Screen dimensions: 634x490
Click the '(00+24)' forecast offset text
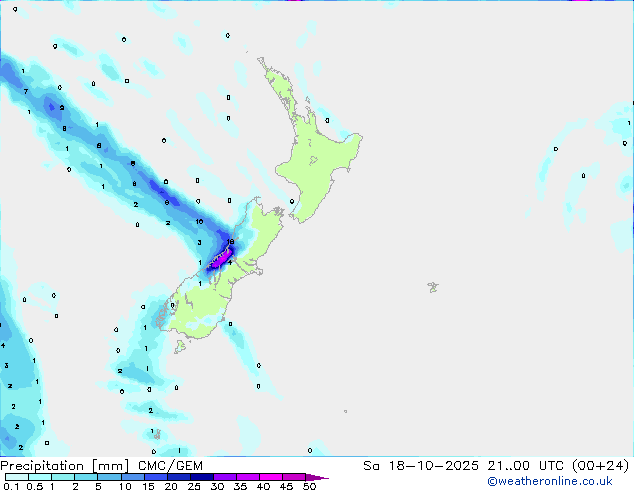[x=600, y=466]
